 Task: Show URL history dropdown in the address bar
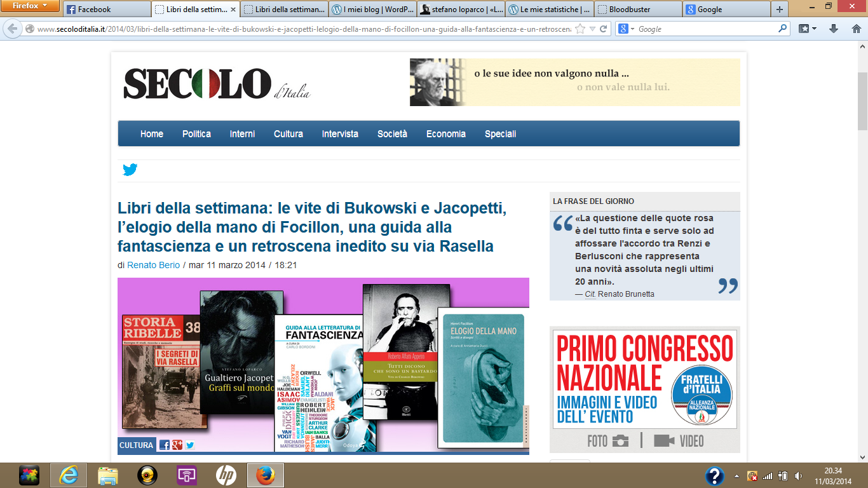(x=592, y=29)
